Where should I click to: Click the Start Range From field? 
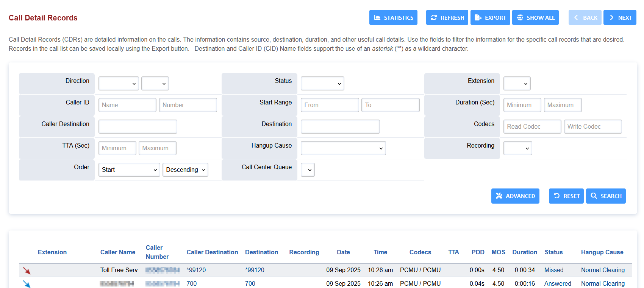click(x=330, y=105)
